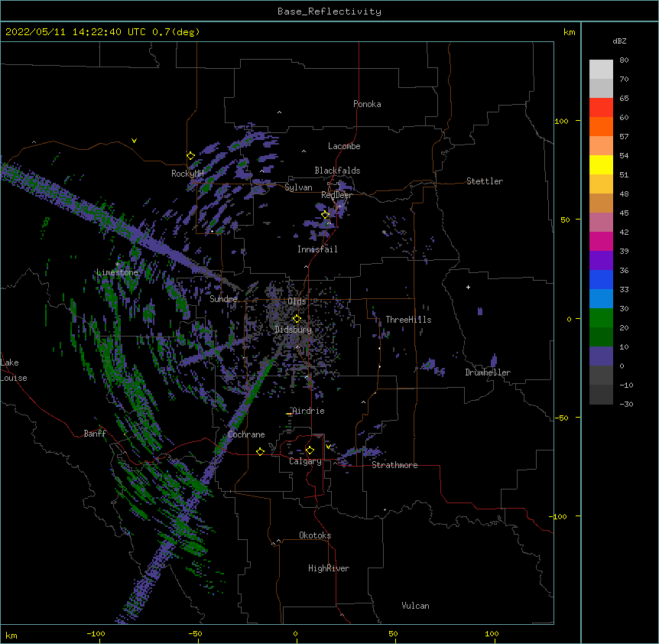Screen dimensions: 659x644
Task: Click the Calgary city label
Action: 305,461
